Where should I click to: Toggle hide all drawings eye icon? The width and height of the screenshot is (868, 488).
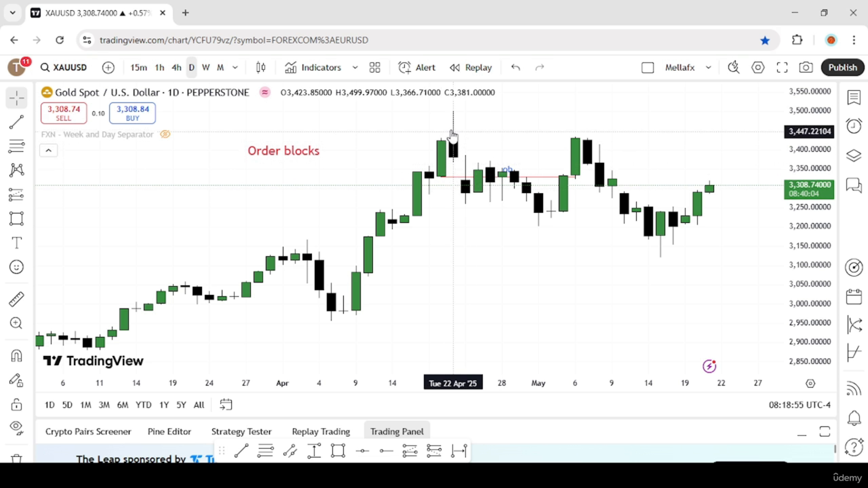coord(16,427)
